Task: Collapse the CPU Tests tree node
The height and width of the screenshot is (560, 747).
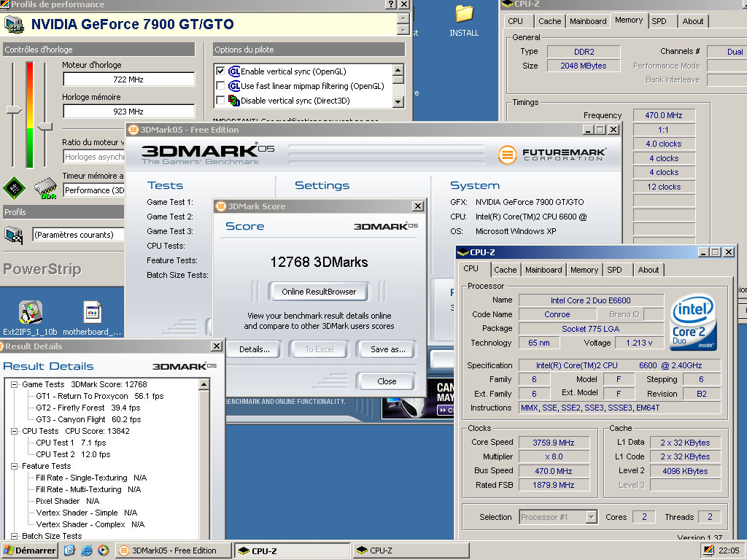Action: point(14,431)
